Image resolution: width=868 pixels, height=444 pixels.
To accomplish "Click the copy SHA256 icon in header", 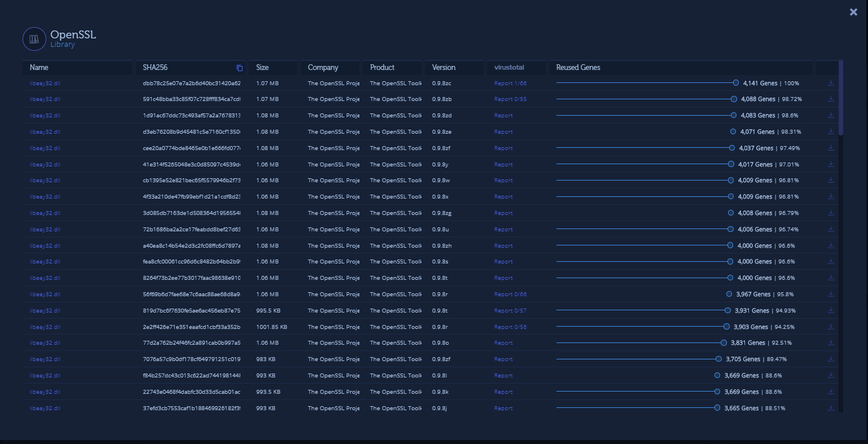I will (239, 68).
